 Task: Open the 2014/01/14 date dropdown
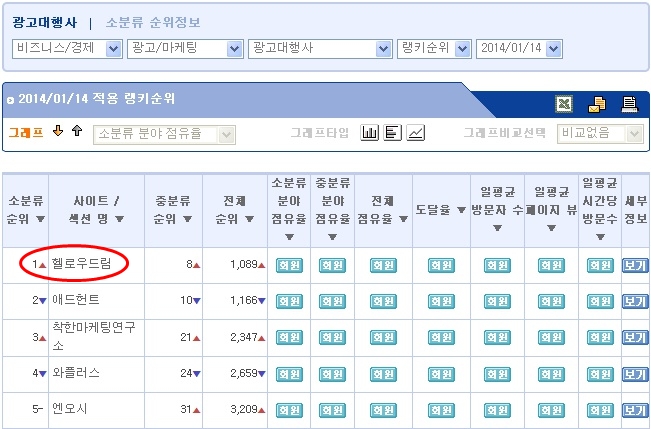pyautogui.click(x=519, y=48)
